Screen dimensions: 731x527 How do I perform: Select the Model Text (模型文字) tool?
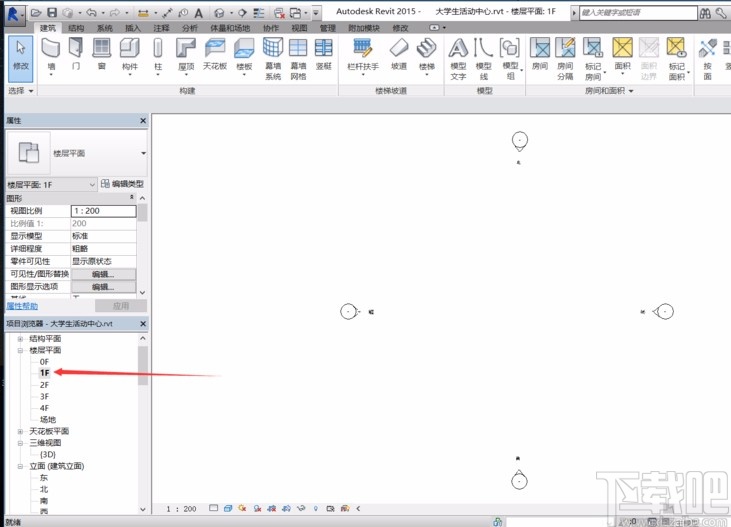[x=458, y=58]
